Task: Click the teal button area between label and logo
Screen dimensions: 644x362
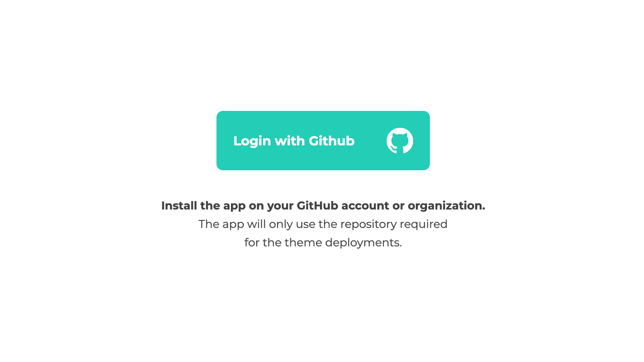Action: pyautogui.click(x=370, y=141)
